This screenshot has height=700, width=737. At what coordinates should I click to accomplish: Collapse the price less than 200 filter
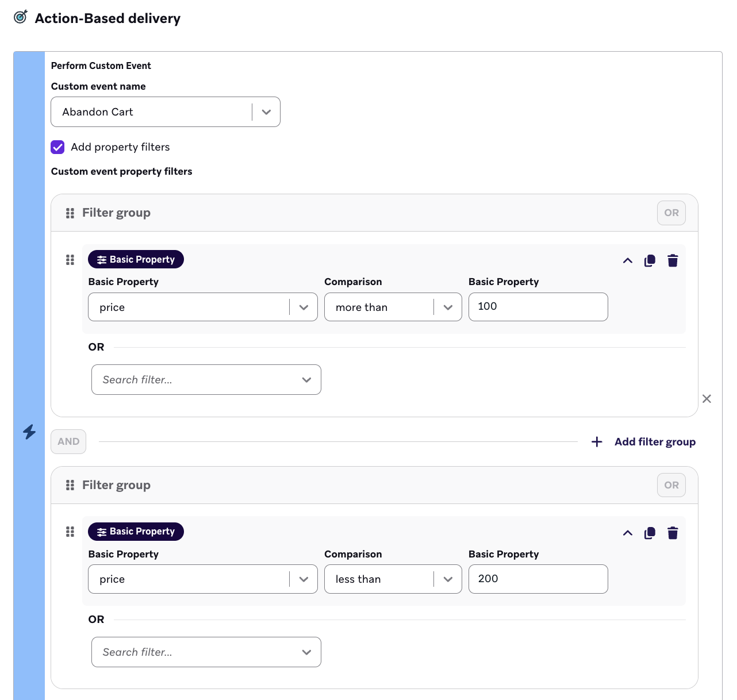click(x=628, y=533)
